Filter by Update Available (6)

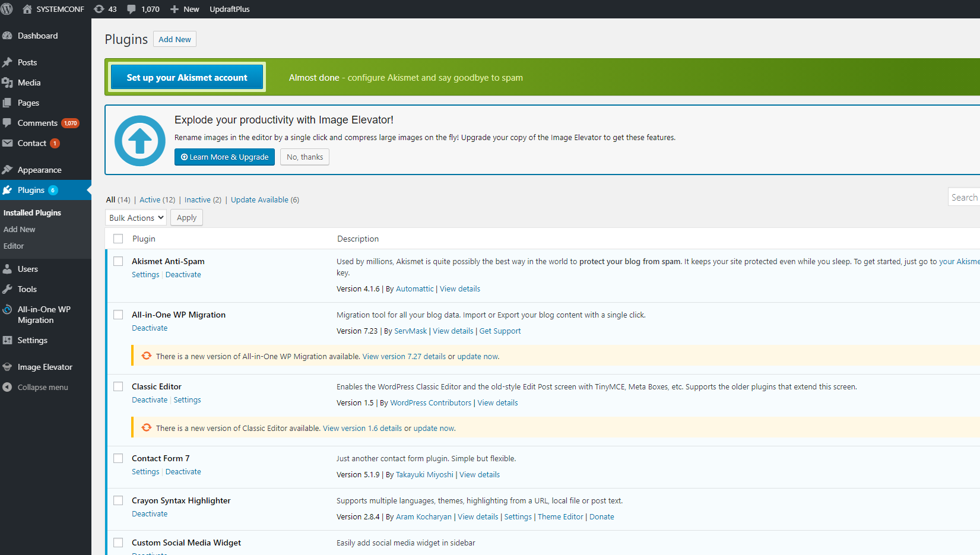[x=265, y=200]
